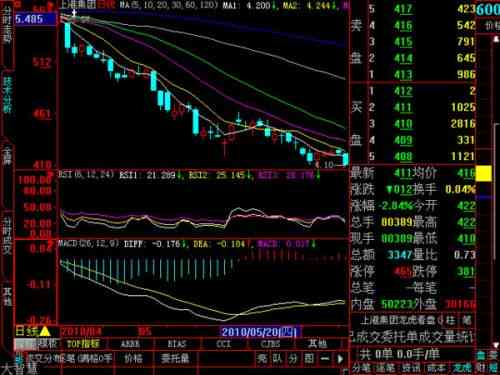Screen dimensions: 500x375
Task: Click the minus button in bottom bar
Action: 325,359
